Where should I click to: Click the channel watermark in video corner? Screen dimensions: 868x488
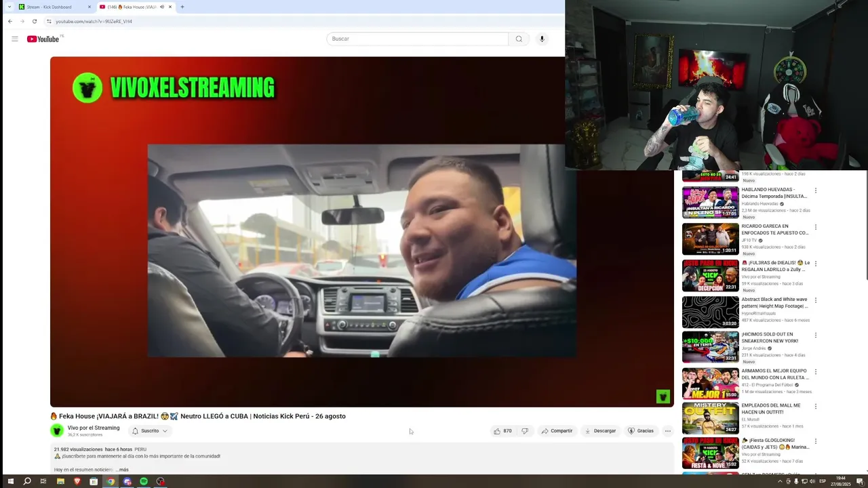pos(663,396)
